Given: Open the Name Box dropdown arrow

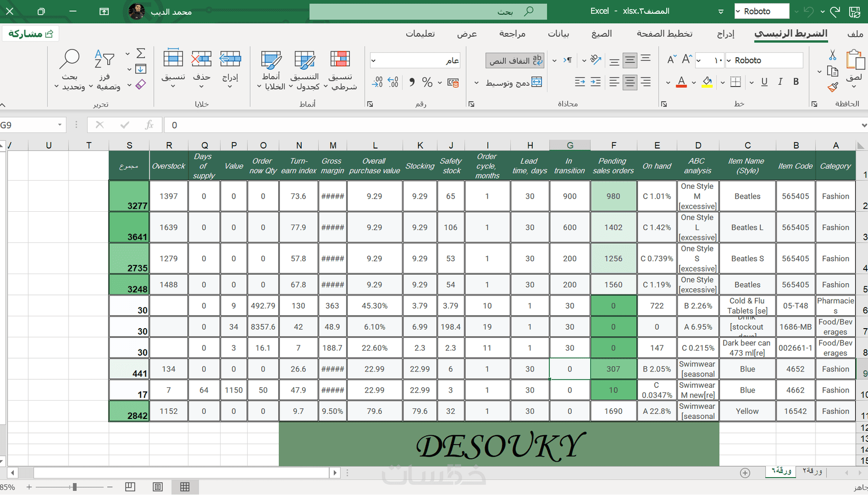Looking at the screenshot, I should pyautogui.click(x=60, y=125).
